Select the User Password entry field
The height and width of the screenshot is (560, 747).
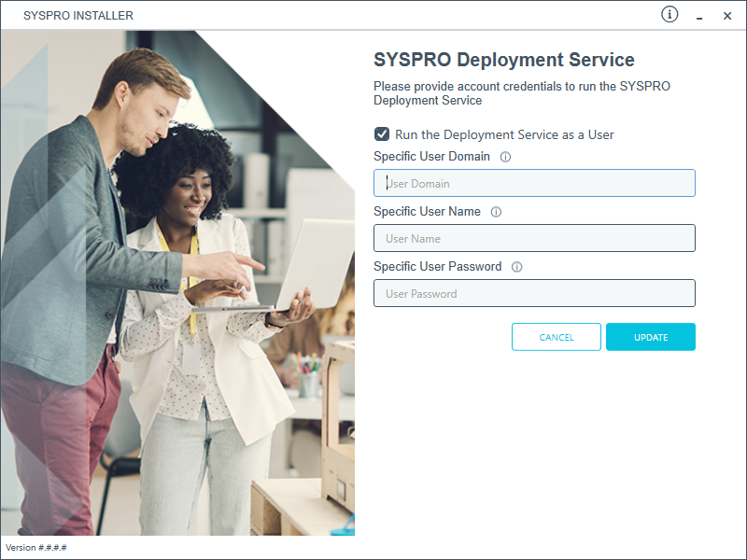tap(534, 293)
